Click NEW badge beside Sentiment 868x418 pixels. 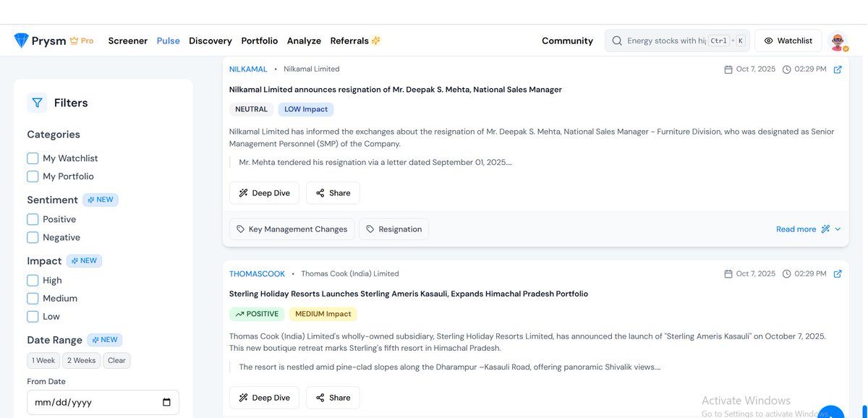coord(101,200)
